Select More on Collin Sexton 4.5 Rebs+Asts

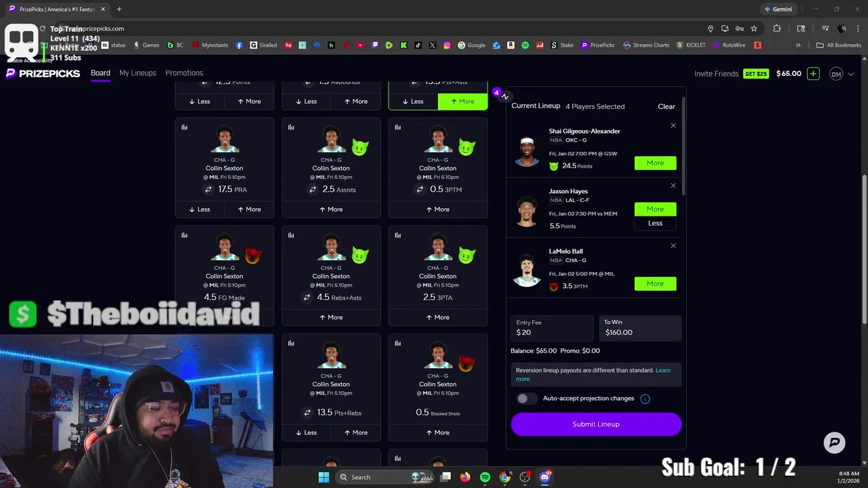[x=331, y=317]
